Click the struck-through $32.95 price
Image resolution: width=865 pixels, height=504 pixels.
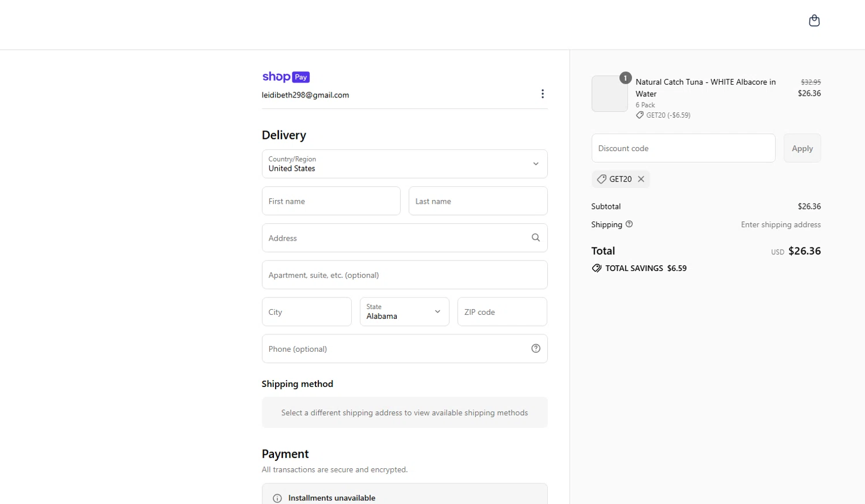click(811, 82)
